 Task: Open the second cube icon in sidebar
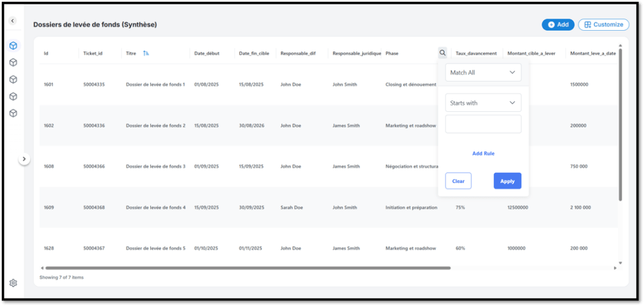(x=13, y=63)
